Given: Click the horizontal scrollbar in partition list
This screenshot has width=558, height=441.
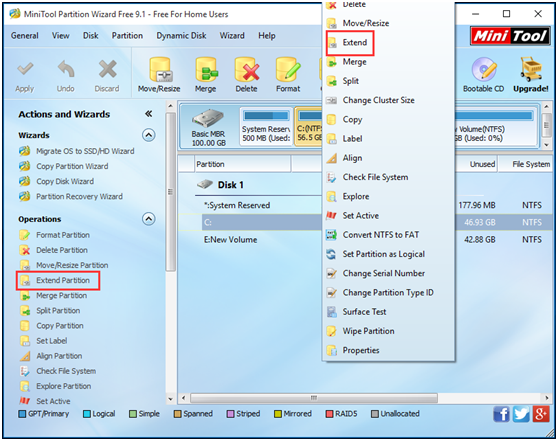Looking at the screenshot, I should tap(314, 398).
